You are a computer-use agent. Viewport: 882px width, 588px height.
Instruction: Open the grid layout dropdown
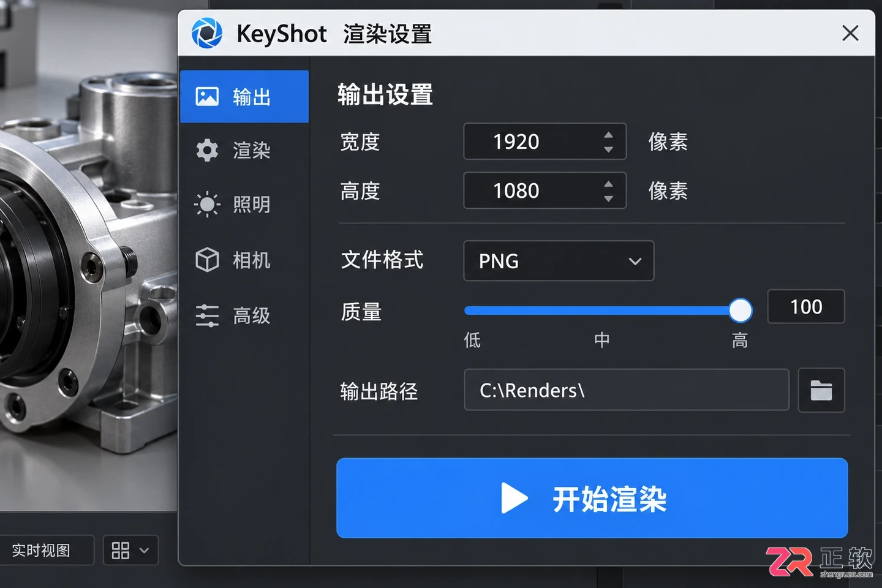(130, 550)
